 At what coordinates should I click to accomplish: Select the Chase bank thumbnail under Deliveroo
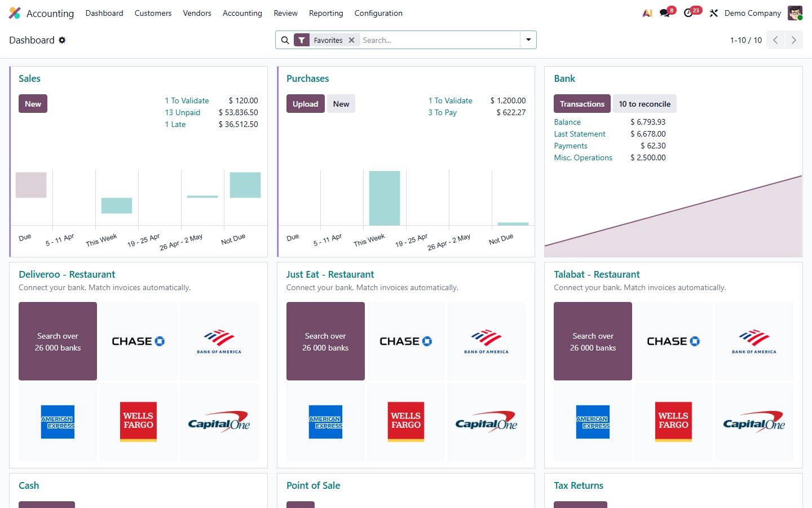tap(138, 341)
